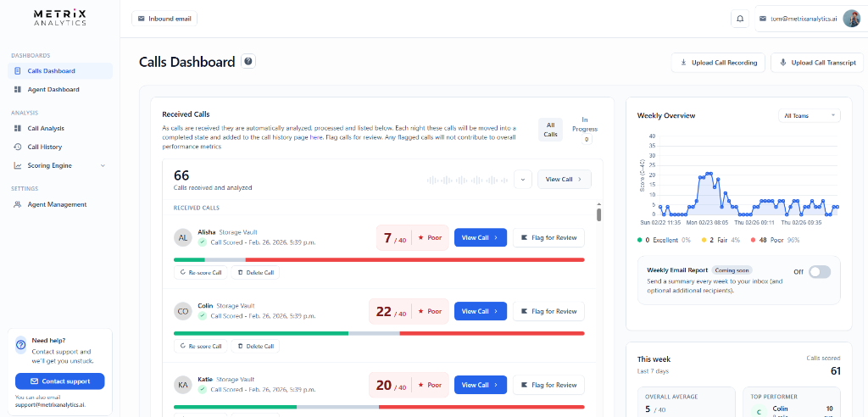868x417 pixels.
Task: Open Agent Management settings
Action: coord(60,204)
